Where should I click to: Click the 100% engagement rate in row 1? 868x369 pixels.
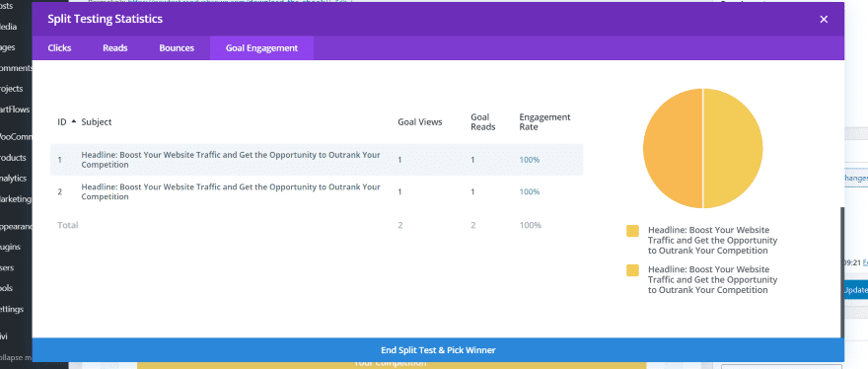tap(530, 160)
